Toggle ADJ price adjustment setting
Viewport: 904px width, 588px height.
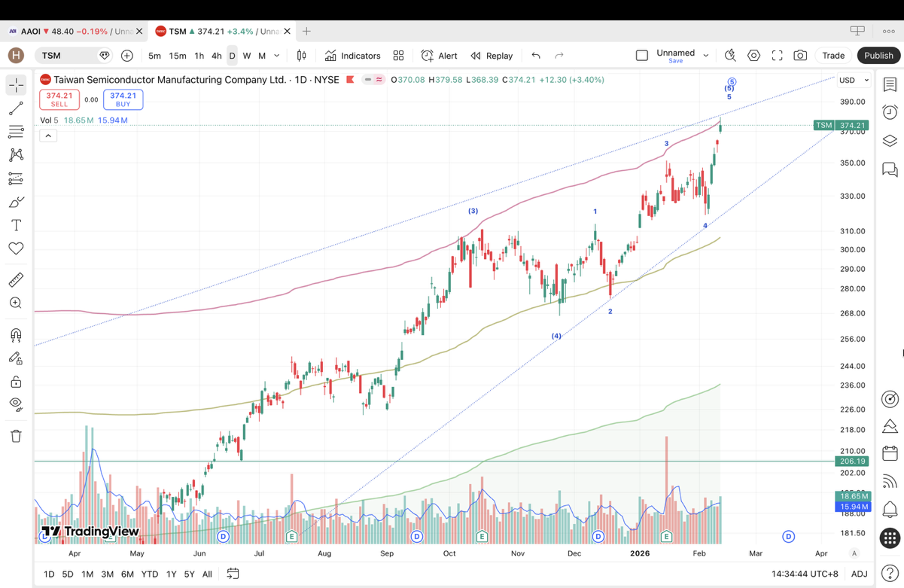(859, 574)
